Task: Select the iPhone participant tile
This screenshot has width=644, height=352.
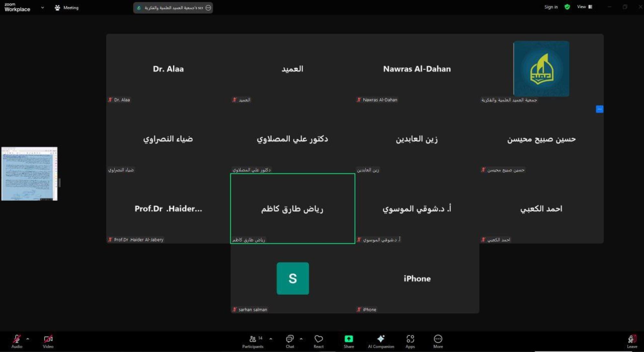Action: (x=417, y=278)
